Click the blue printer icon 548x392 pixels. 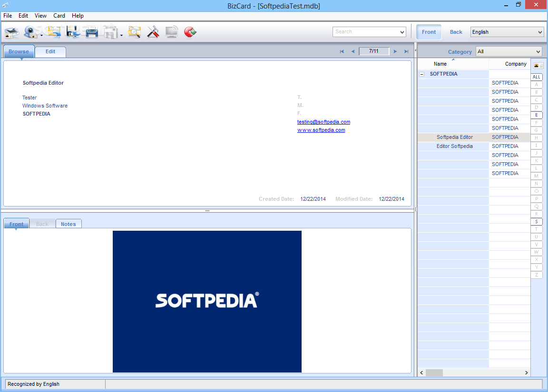click(92, 32)
